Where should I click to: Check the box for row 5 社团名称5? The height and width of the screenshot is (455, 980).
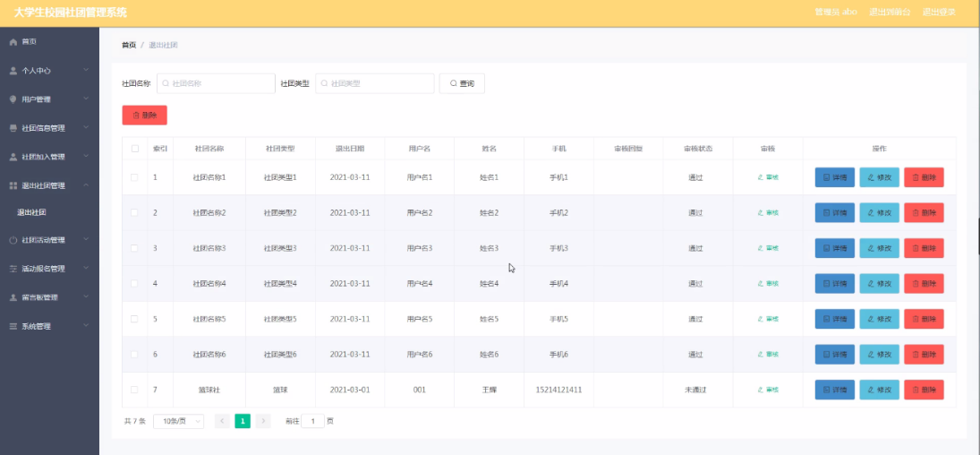click(134, 319)
